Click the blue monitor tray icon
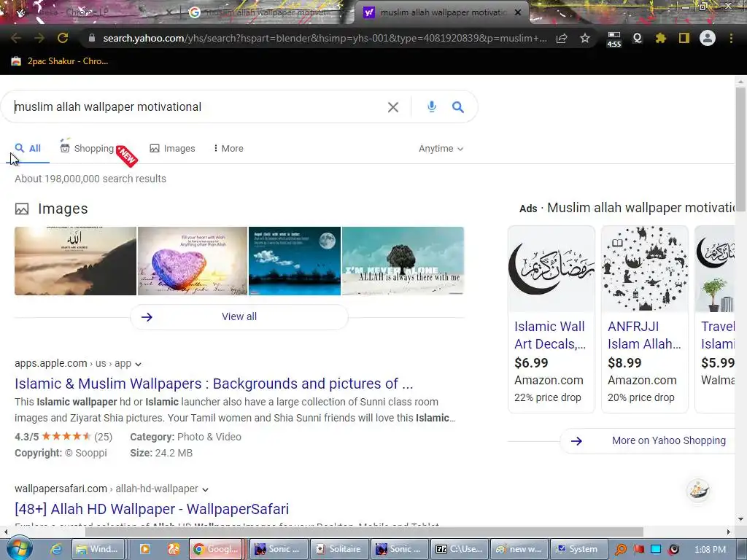Image resolution: width=747 pixels, height=560 pixels. coord(656,550)
